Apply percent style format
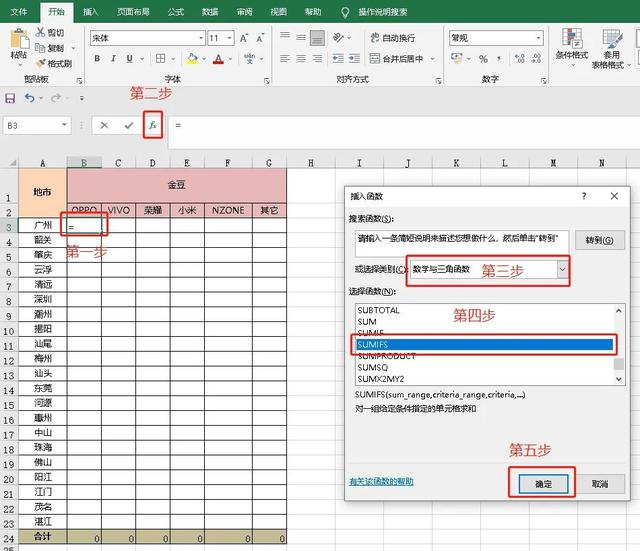 point(483,59)
